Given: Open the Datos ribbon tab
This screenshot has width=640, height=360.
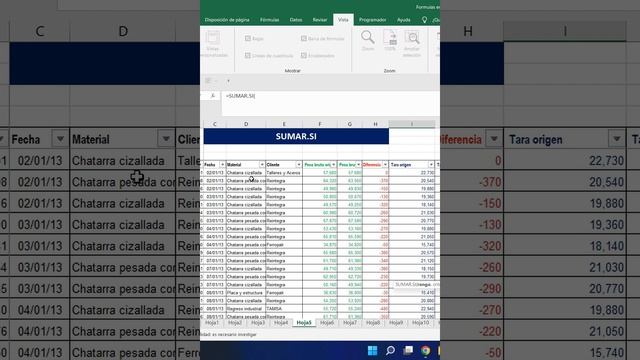Looking at the screenshot, I should point(296,20).
